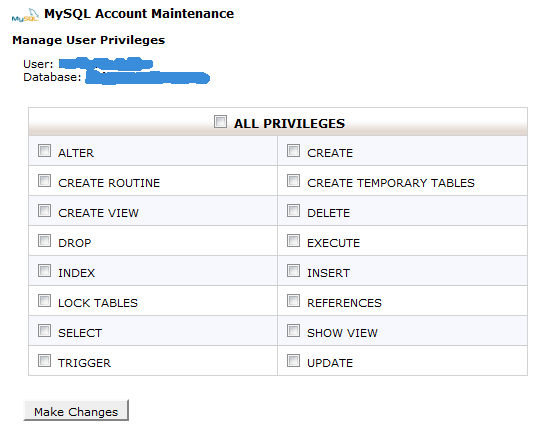Viewport: 546px width, 429px height.
Task: Tick the SHOW VIEW checkbox
Action: pos(293,330)
